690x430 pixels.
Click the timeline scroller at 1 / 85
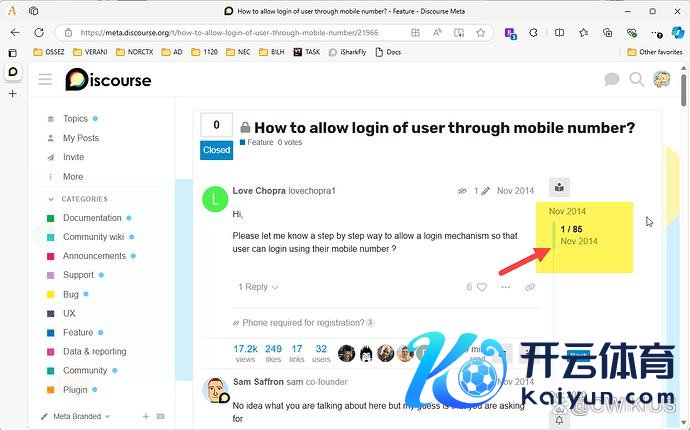click(x=571, y=230)
